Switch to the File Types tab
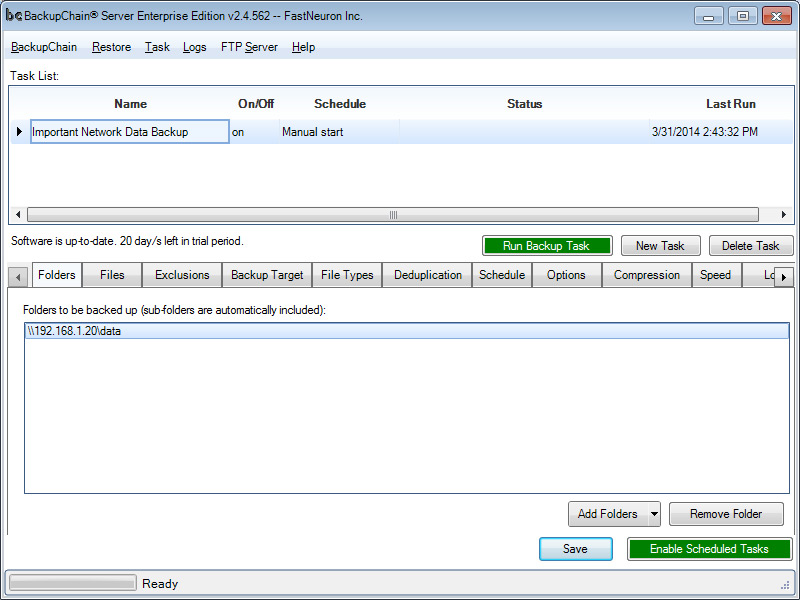800x600 pixels. (x=347, y=275)
